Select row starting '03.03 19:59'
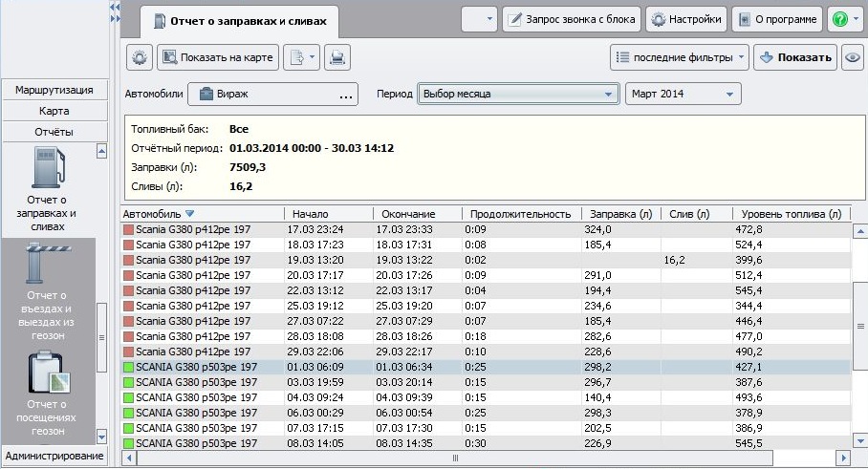Image resolution: width=868 pixels, height=469 pixels. [x=486, y=382]
